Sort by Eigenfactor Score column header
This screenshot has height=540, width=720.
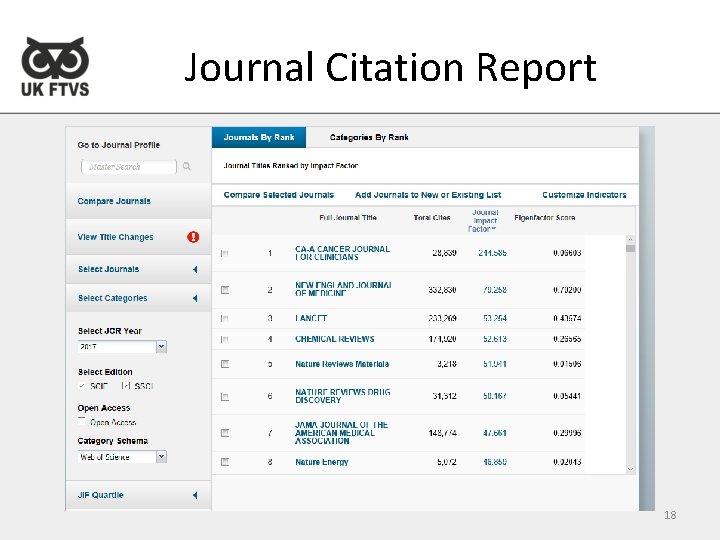point(545,218)
